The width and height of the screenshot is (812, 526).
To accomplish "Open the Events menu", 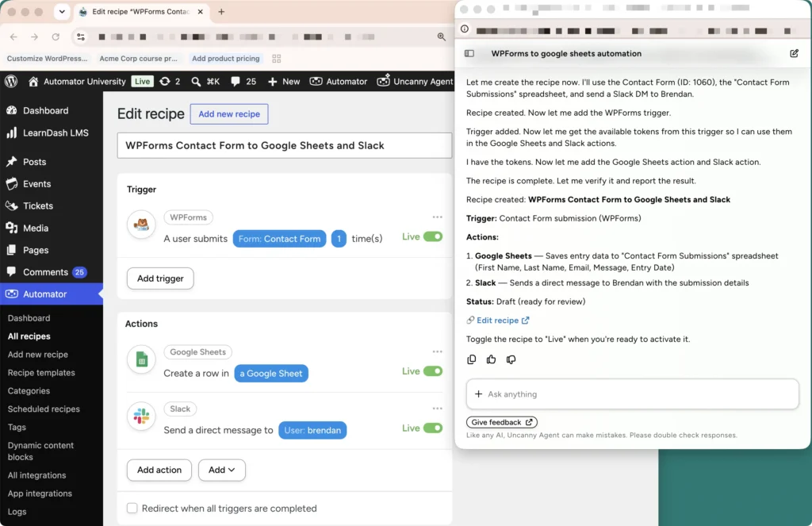I will (x=36, y=184).
